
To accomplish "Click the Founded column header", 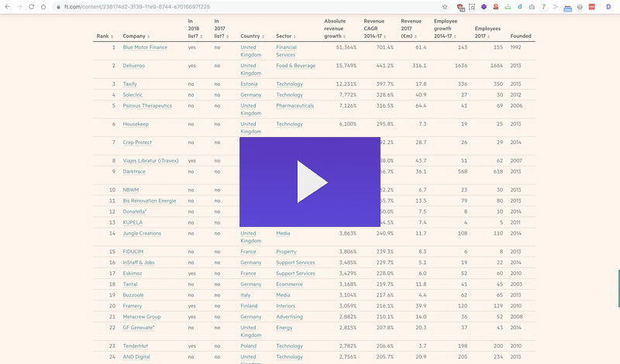I will coord(520,36).
